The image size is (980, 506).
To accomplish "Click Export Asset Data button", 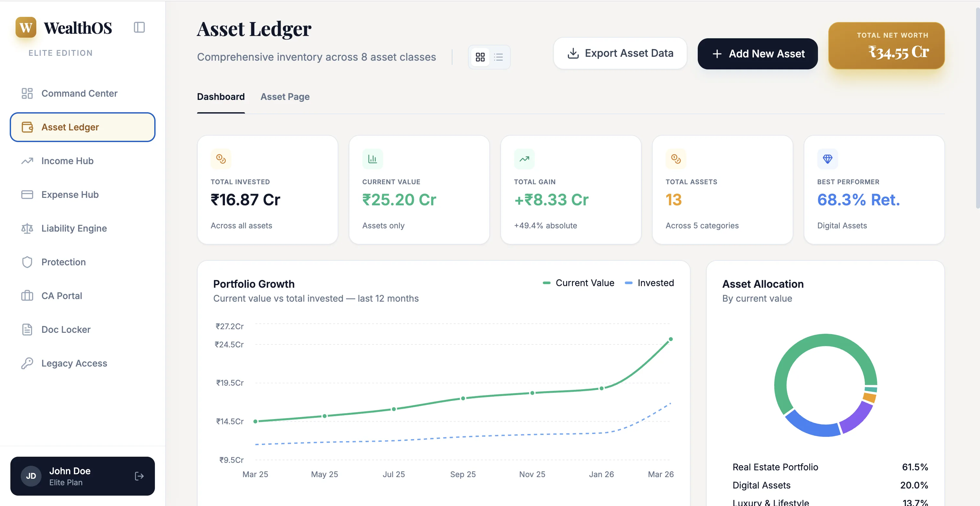I will click(x=620, y=53).
